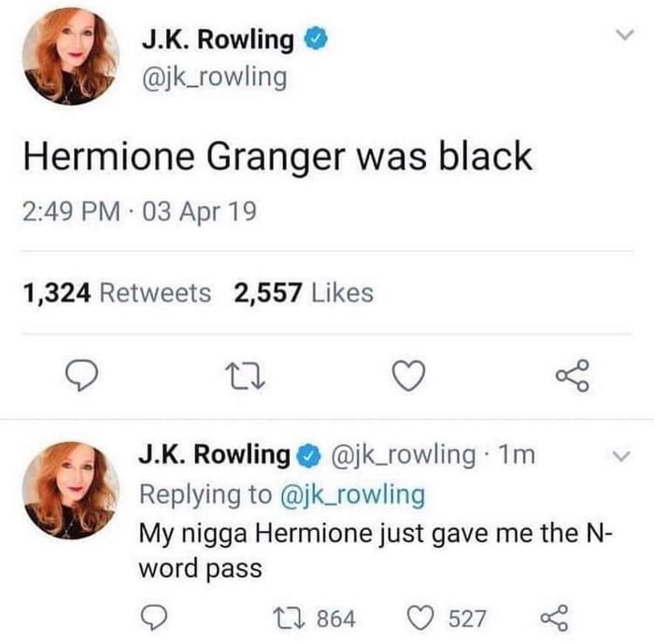Open the large profile picture at top
This screenshot has width=654, height=644.
(x=70, y=56)
